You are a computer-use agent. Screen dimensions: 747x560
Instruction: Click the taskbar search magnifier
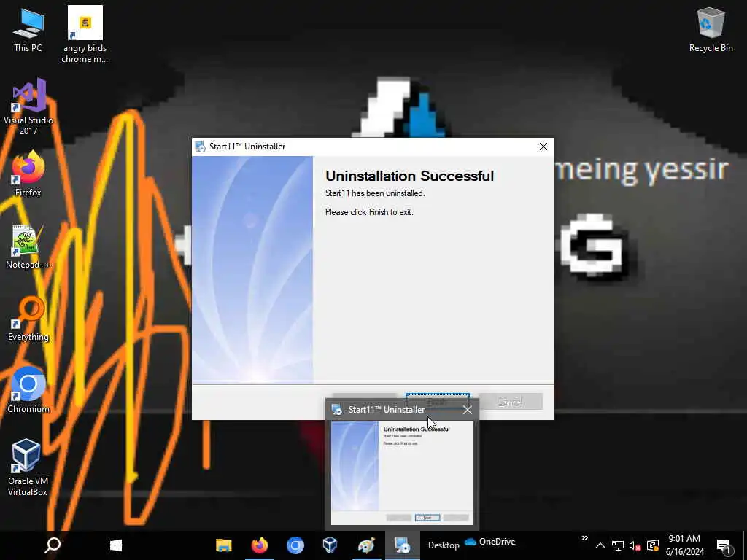click(x=53, y=545)
